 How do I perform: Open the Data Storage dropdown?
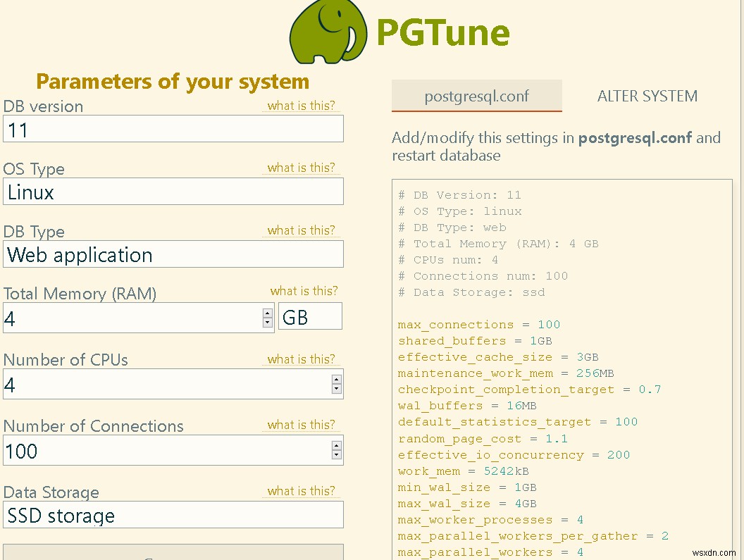click(173, 515)
